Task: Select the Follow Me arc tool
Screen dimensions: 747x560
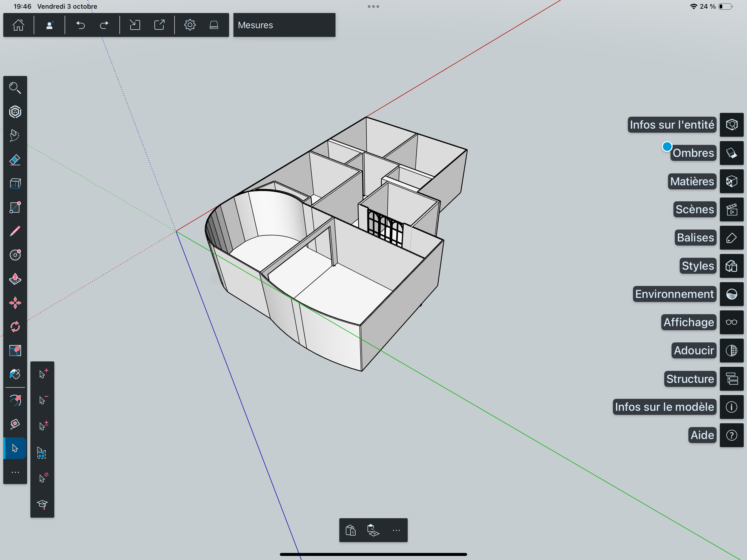Action: pyautogui.click(x=15, y=401)
